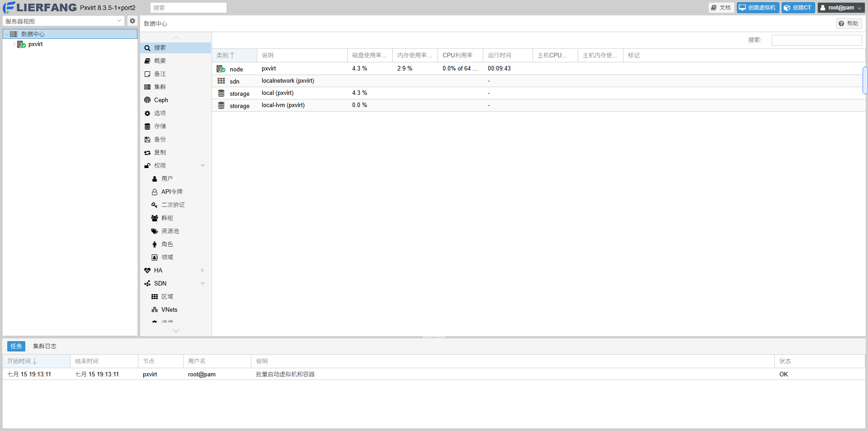Focus the top 搜索 search field
This screenshot has width=868, height=431.
188,8
